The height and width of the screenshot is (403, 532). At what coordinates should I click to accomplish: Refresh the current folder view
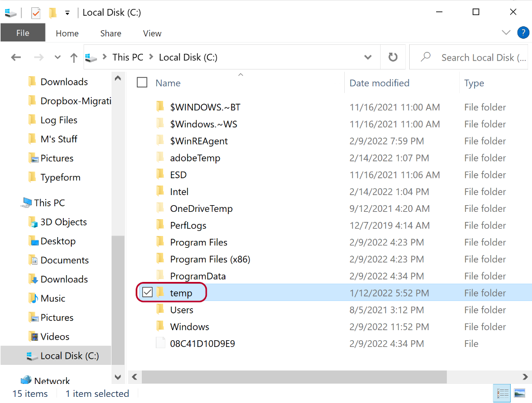[393, 57]
